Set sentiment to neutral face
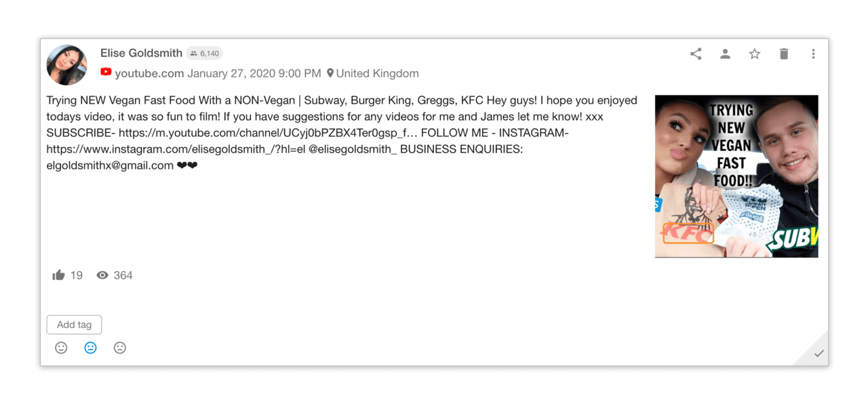Screen dimensions: 868x408 (x=90, y=348)
